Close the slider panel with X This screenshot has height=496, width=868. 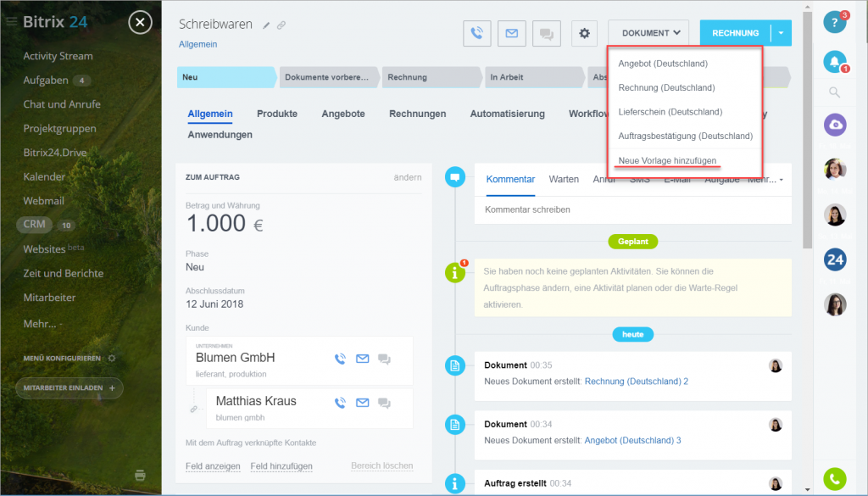(x=141, y=22)
